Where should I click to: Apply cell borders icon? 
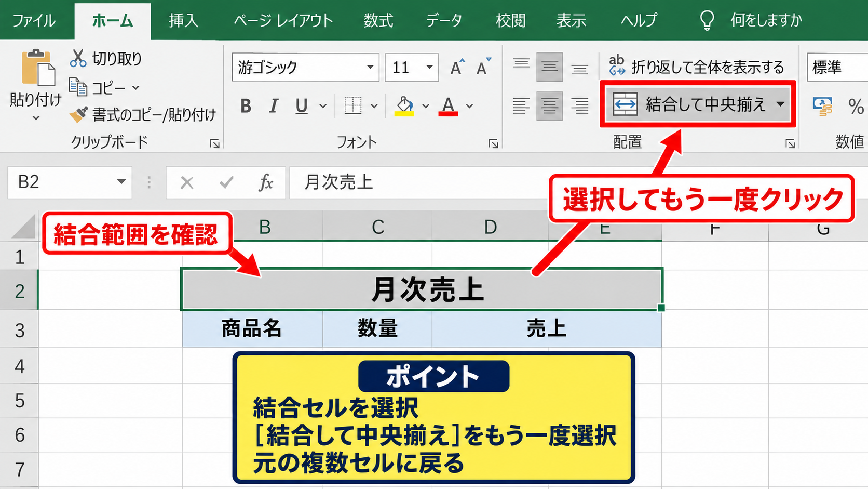pyautogui.click(x=353, y=105)
